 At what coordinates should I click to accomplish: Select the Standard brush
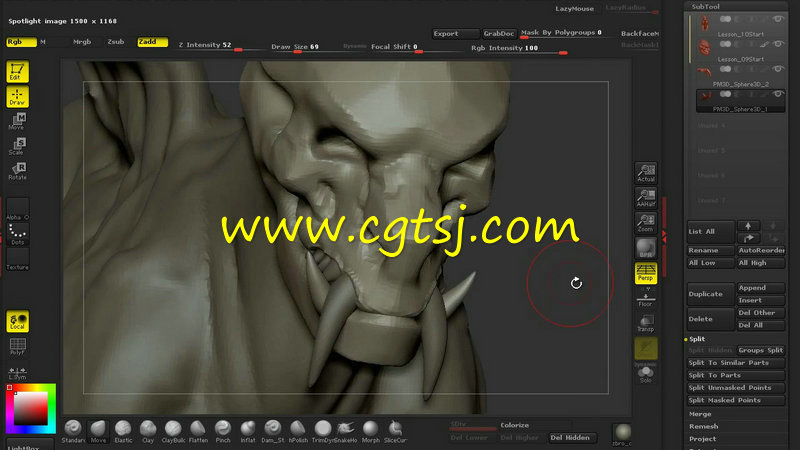coord(73,432)
